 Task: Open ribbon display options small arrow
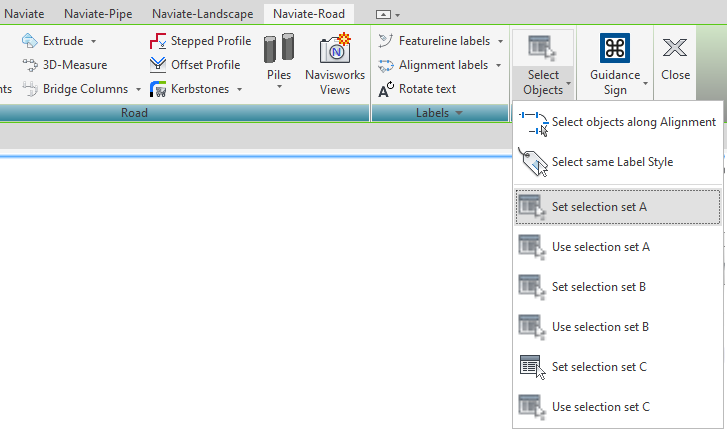click(x=397, y=15)
